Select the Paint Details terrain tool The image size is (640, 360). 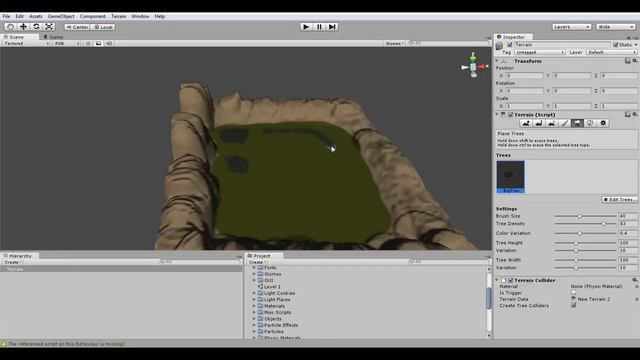[x=590, y=123]
